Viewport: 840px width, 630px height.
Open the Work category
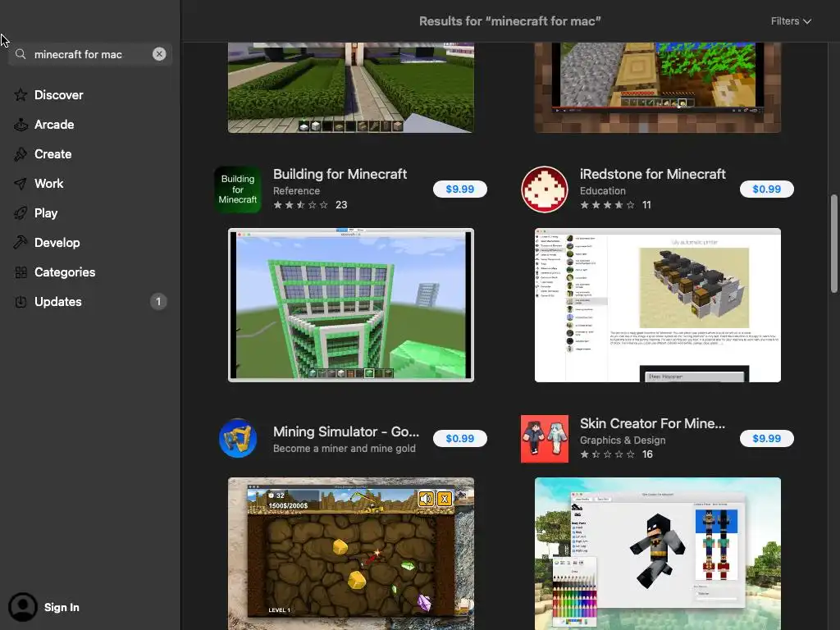(48, 183)
